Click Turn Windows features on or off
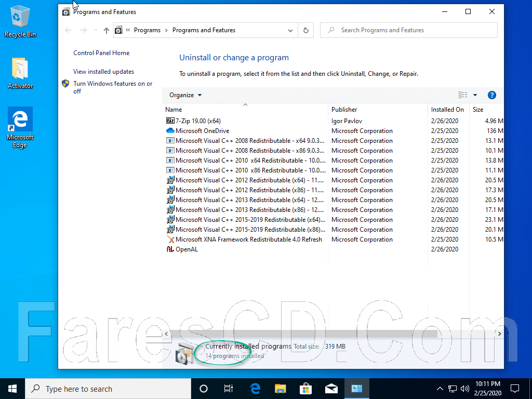 coord(113,87)
